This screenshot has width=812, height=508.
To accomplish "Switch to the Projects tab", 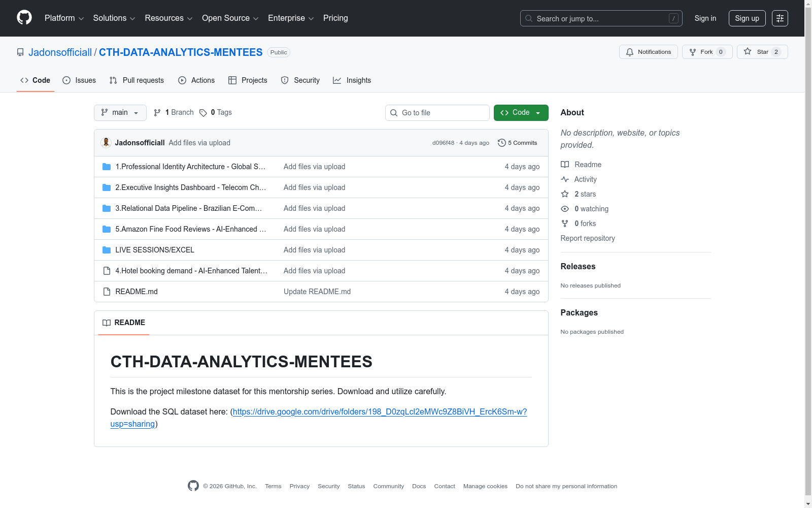I will point(248,80).
